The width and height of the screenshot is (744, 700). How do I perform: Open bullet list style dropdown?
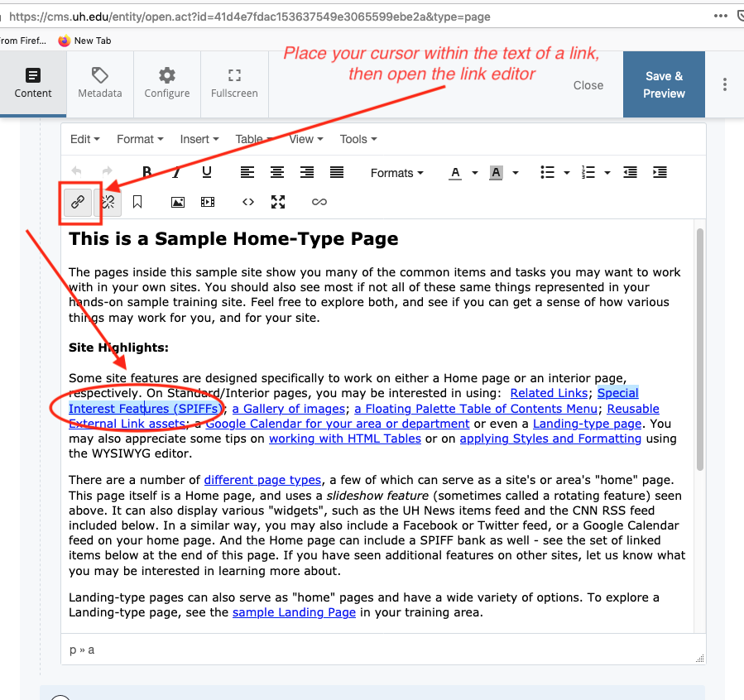pyautogui.click(x=567, y=173)
